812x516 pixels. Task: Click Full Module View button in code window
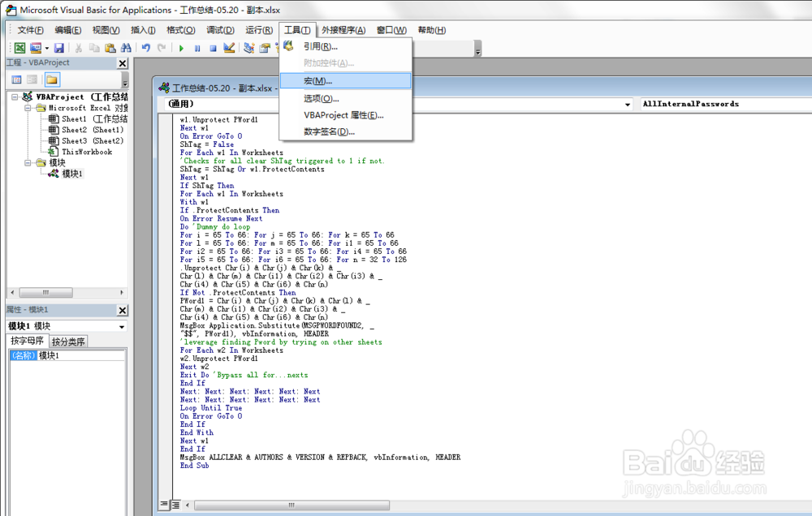[x=175, y=505]
